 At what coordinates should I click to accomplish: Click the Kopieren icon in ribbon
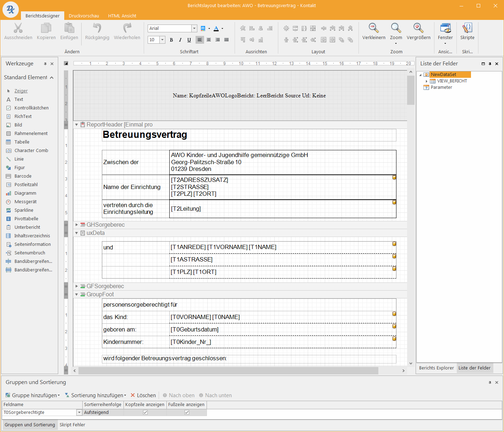[x=46, y=28]
